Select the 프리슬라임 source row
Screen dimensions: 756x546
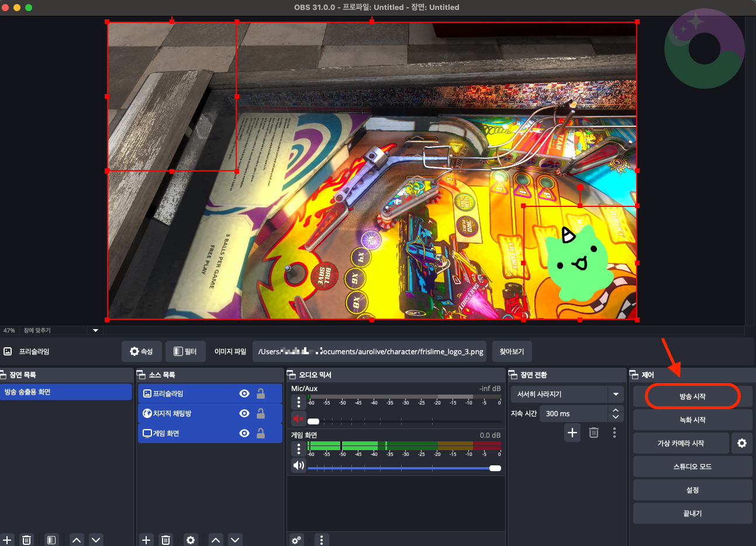point(210,393)
